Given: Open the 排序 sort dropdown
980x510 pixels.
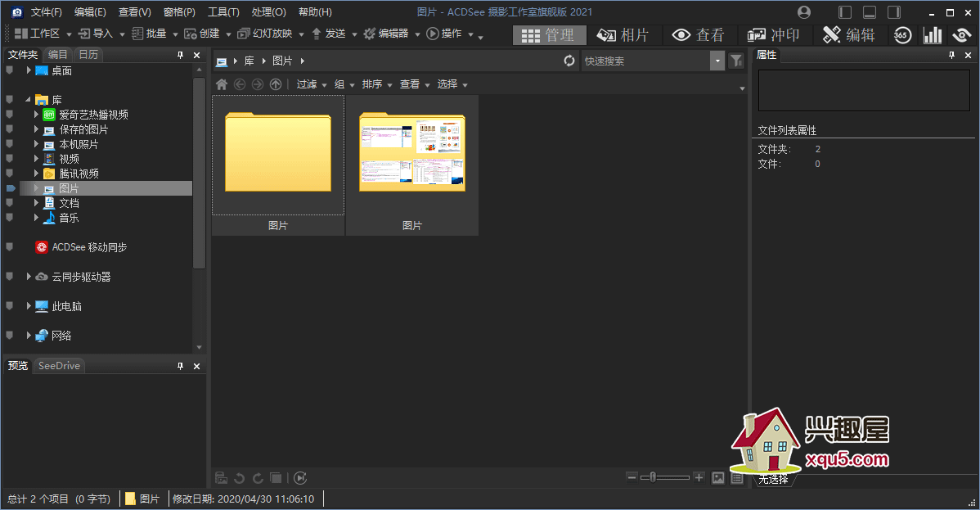Looking at the screenshot, I should coord(377,84).
